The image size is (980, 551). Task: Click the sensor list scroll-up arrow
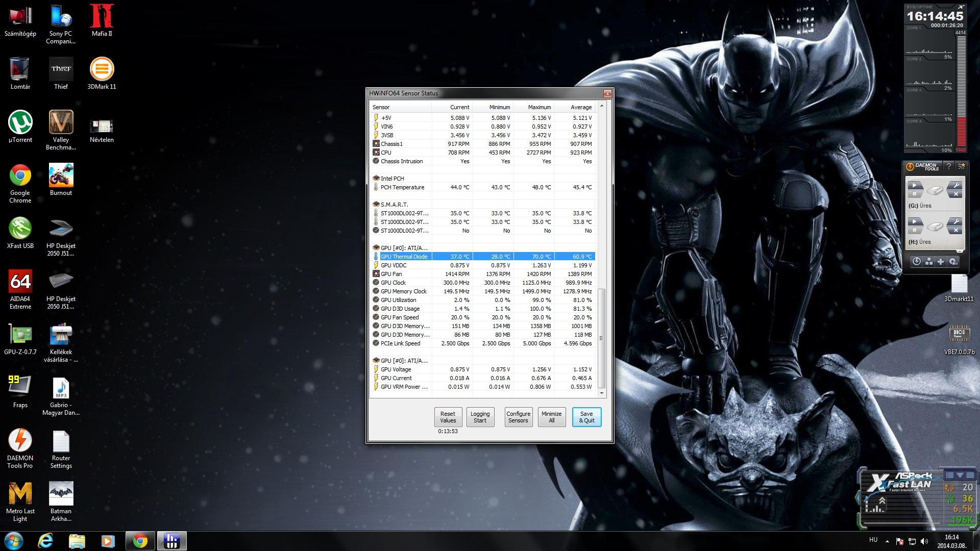(x=601, y=106)
